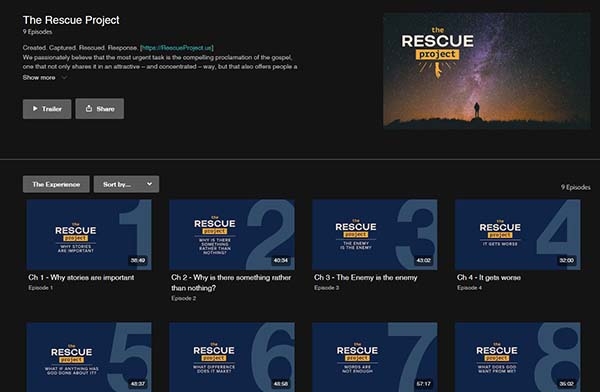Click the 35:02 duration badge
The width and height of the screenshot is (600, 392).
tap(567, 384)
